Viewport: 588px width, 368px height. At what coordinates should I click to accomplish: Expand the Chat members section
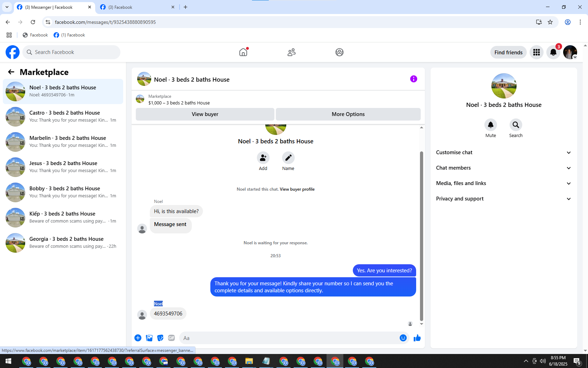tap(504, 168)
